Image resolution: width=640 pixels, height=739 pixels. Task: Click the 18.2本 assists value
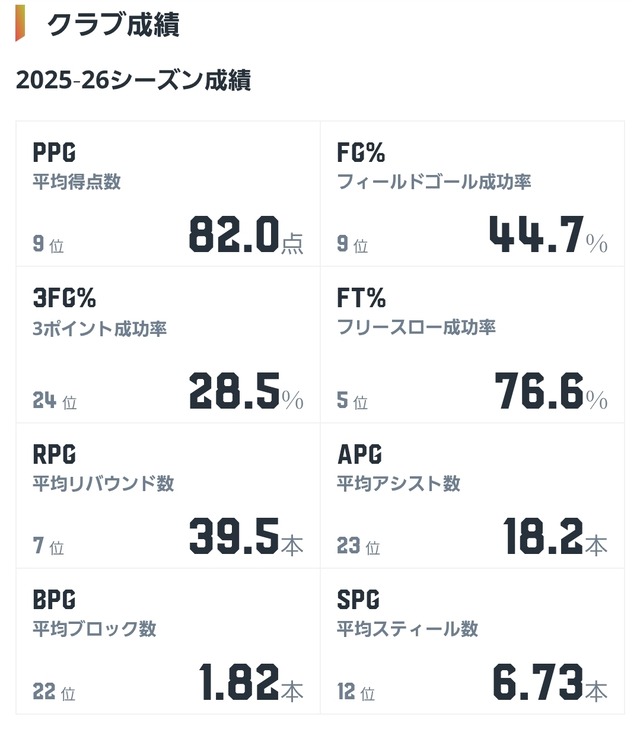pyautogui.click(x=555, y=537)
